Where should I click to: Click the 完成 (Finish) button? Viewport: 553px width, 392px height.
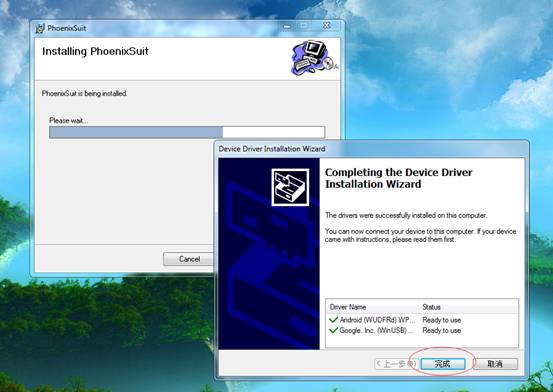click(x=443, y=364)
